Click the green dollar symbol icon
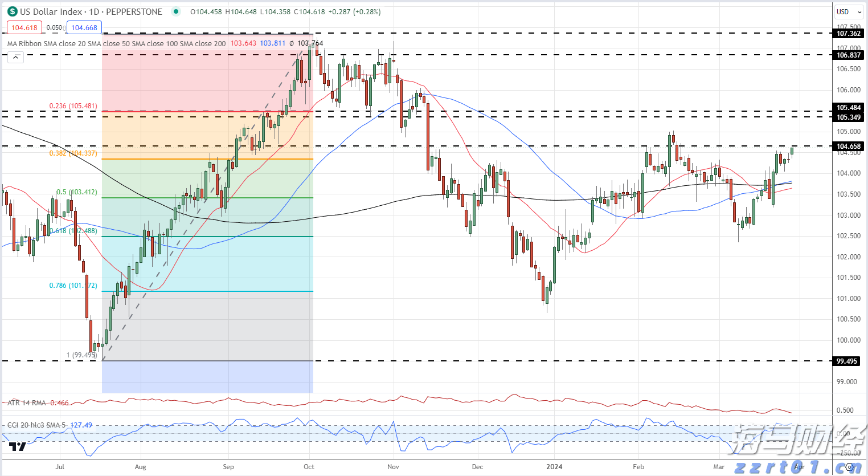Image resolution: width=868 pixels, height=476 pixels. click(12, 11)
